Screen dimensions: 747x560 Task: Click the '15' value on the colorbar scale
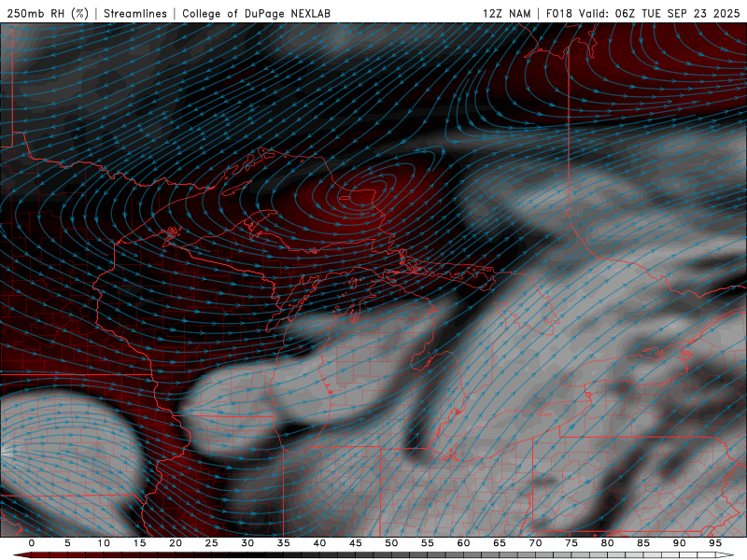pyautogui.click(x=139, y=543)
